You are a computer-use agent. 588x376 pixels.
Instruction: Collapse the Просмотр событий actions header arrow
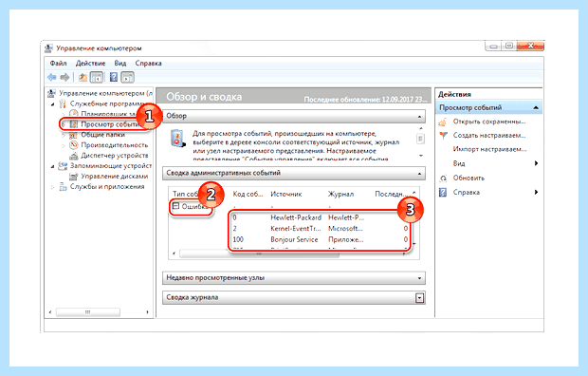pyautogui.click(x=536, y=108)
